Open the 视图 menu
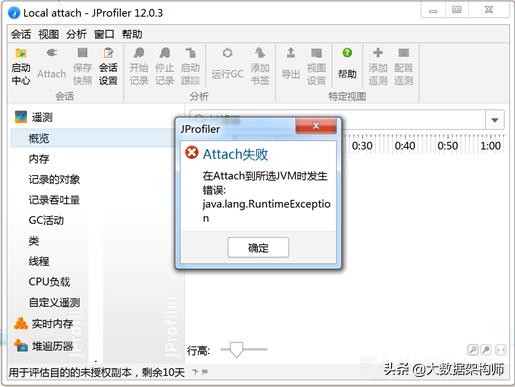The width and height of the screenshot is (515, 387). (x=49, y=34)
